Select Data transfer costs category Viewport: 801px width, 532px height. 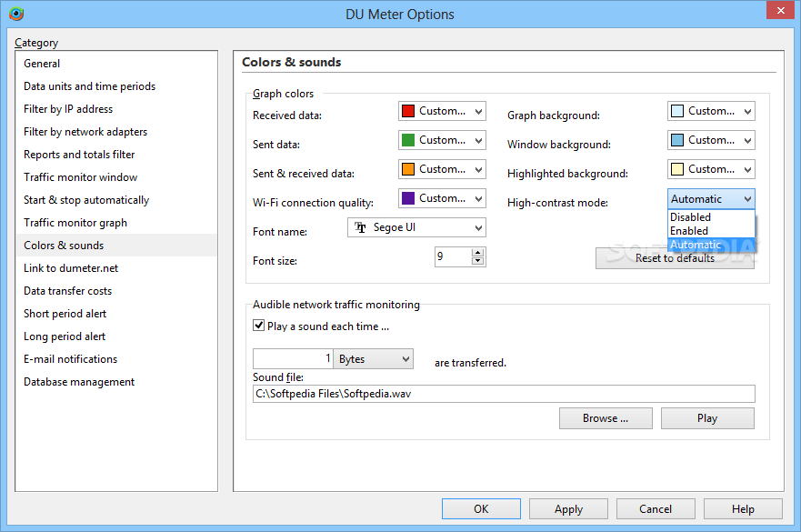(116, 291)
